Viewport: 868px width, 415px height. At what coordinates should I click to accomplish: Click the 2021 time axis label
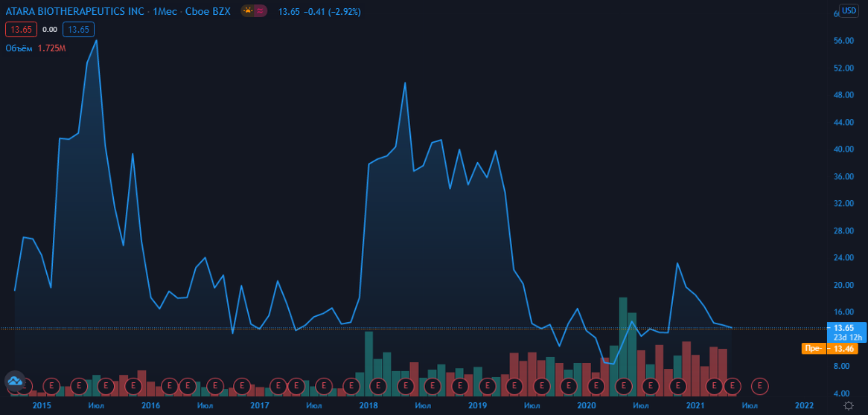click(x=695, y=405)
